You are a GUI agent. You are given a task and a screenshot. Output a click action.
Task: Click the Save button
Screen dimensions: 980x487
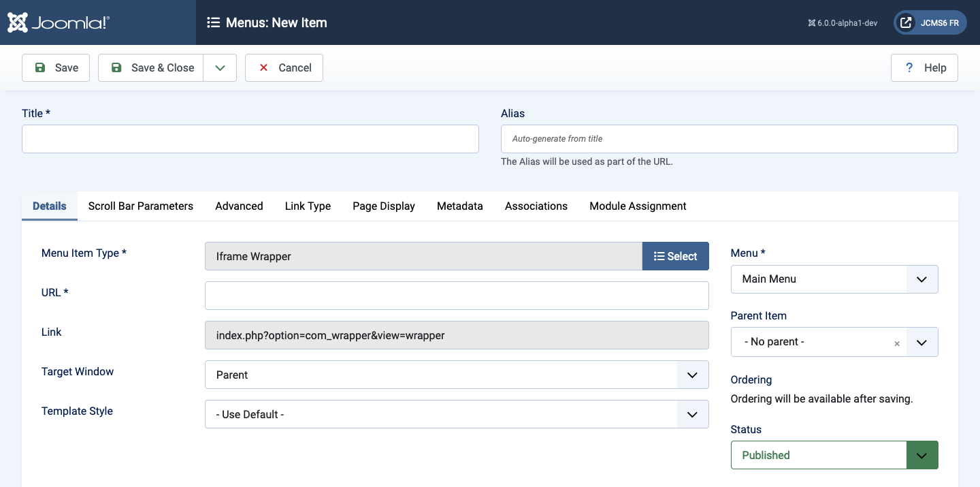[x=56, y=67]
